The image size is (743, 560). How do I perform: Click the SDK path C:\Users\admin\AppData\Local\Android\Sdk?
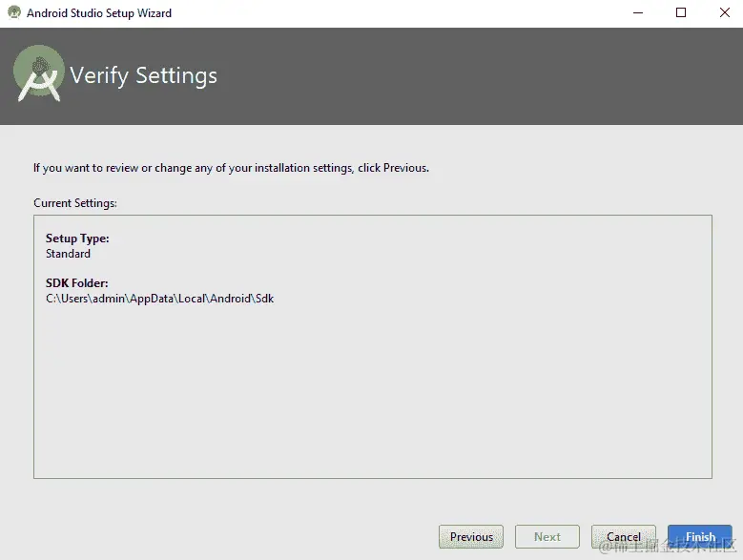click(159, 299)
